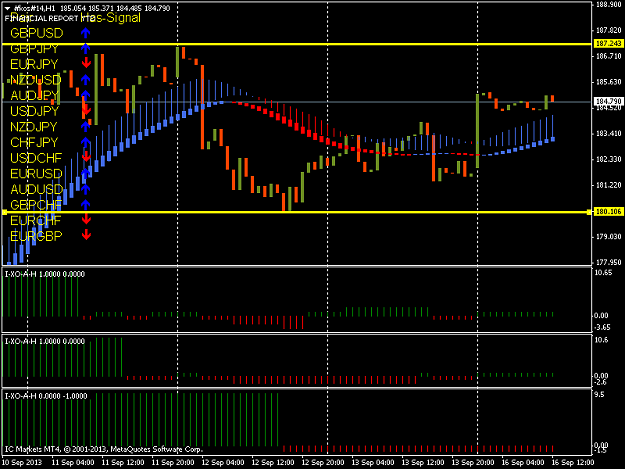Select the USDJPY pair label

pyautogui.click(x=34, y=111)
